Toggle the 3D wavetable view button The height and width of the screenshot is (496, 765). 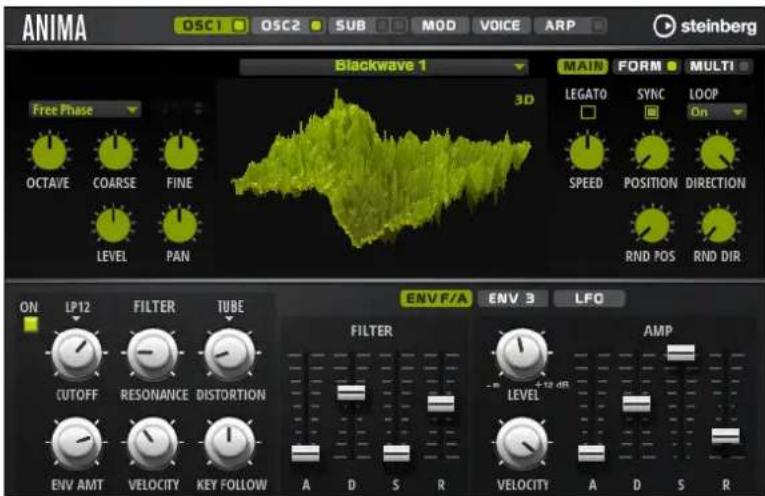[x=524, y=100]
